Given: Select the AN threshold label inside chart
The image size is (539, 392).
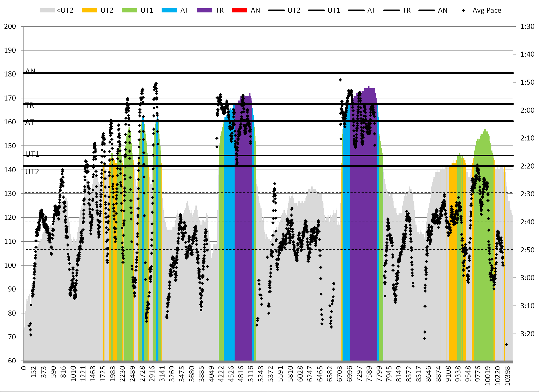Looking at the screenshot, I should (30, 71).
